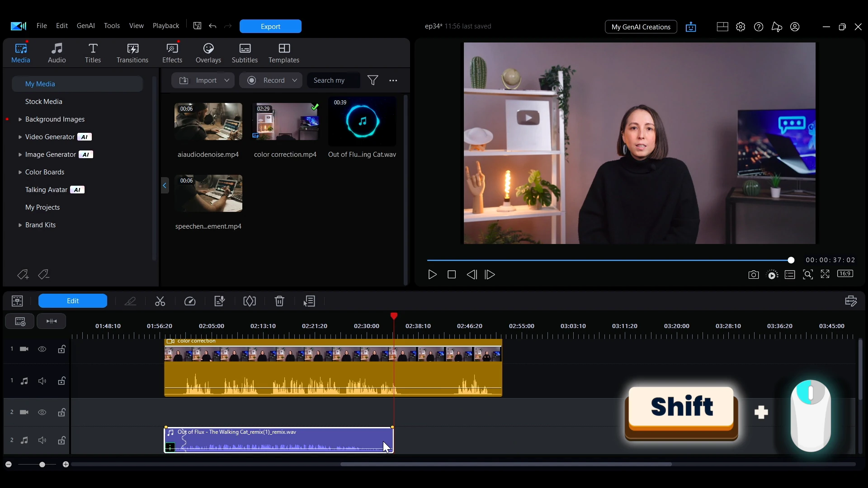The height and width of the screenshot is (488, 868).
Task: Open My GenAI Creations
Action: pyautogui.click(x=641, y=27)
